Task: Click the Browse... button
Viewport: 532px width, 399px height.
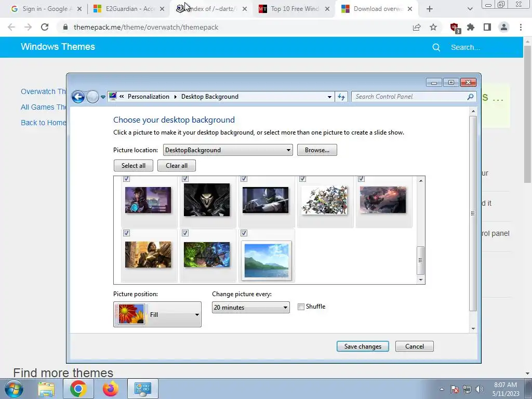Action: (x=317, y=150)
